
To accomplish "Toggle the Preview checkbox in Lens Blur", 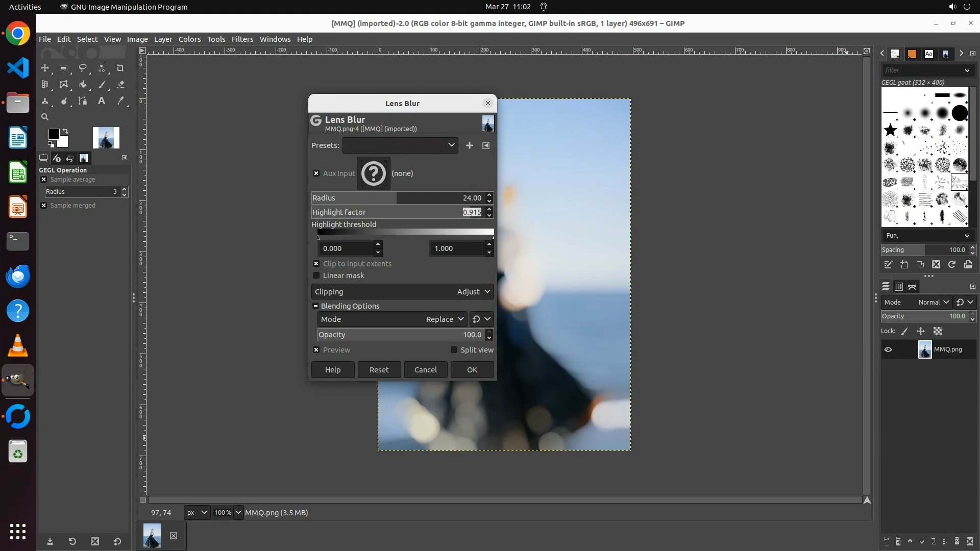I will (316, 350).
